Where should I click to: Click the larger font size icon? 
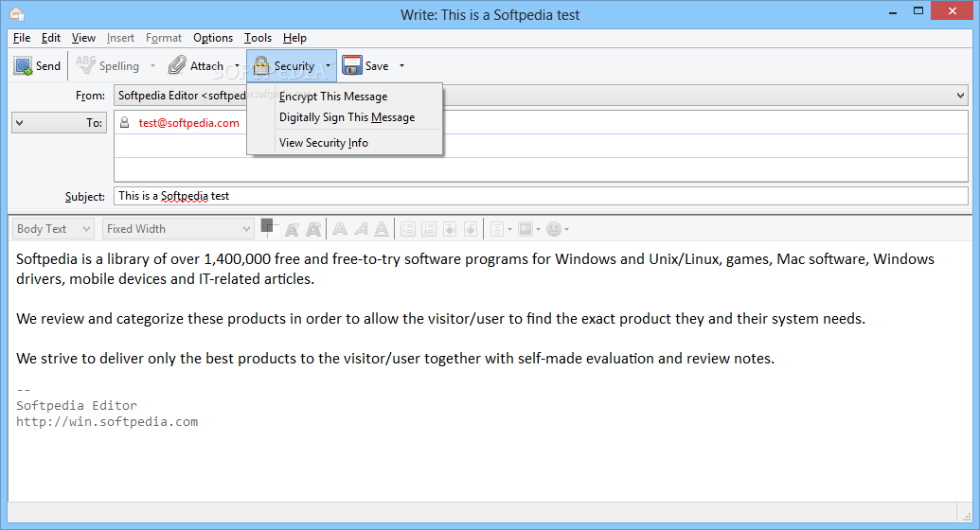[x=313, y=229]
